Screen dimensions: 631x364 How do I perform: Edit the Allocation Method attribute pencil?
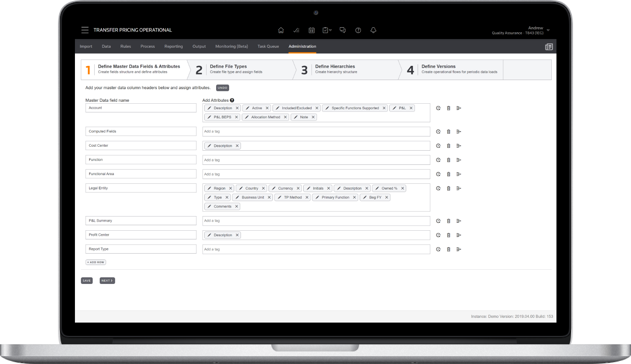[247, 117]
